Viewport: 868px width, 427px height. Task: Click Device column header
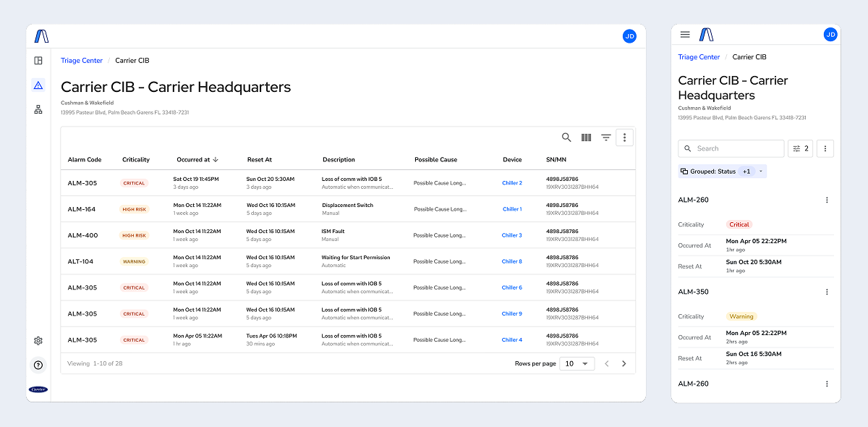tap(512, 159)
